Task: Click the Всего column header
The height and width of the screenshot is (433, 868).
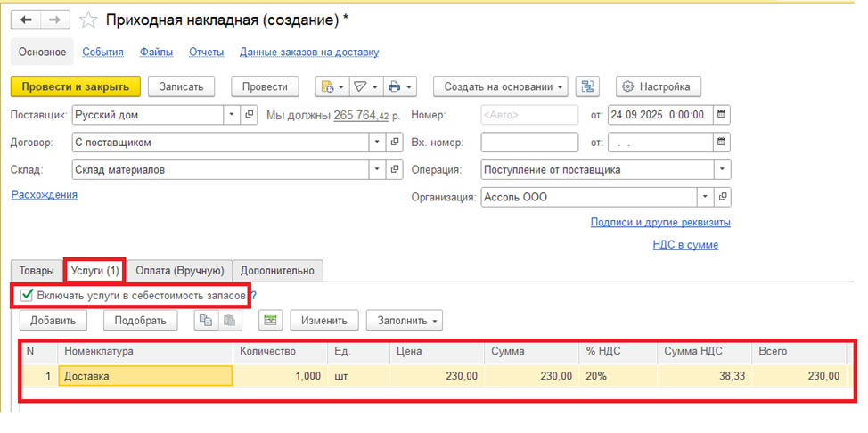Action: tap(798, 351)
